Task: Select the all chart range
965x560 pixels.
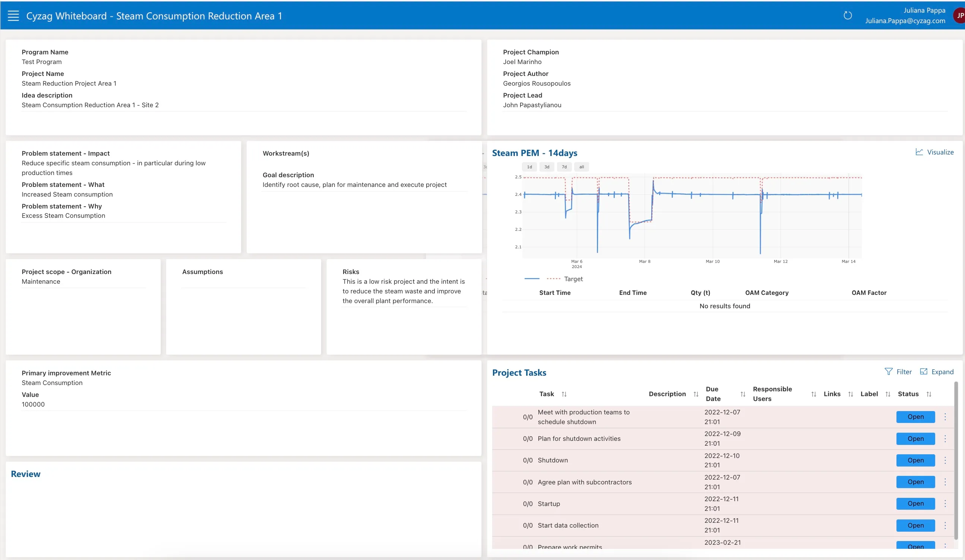Action: [x=581, y=167]
